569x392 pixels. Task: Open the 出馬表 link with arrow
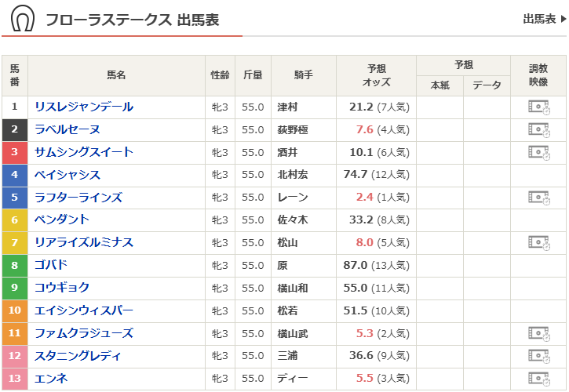[544, 20]
